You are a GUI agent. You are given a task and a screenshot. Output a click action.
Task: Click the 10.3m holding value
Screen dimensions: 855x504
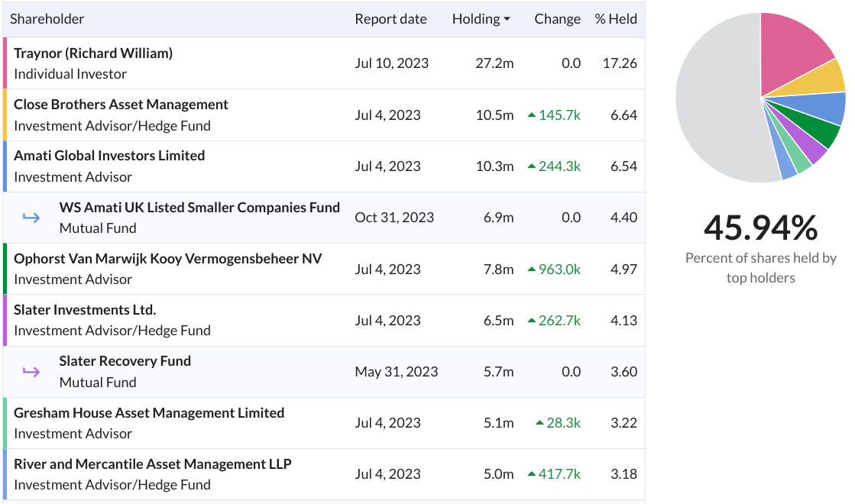click(x=494, y=166)
